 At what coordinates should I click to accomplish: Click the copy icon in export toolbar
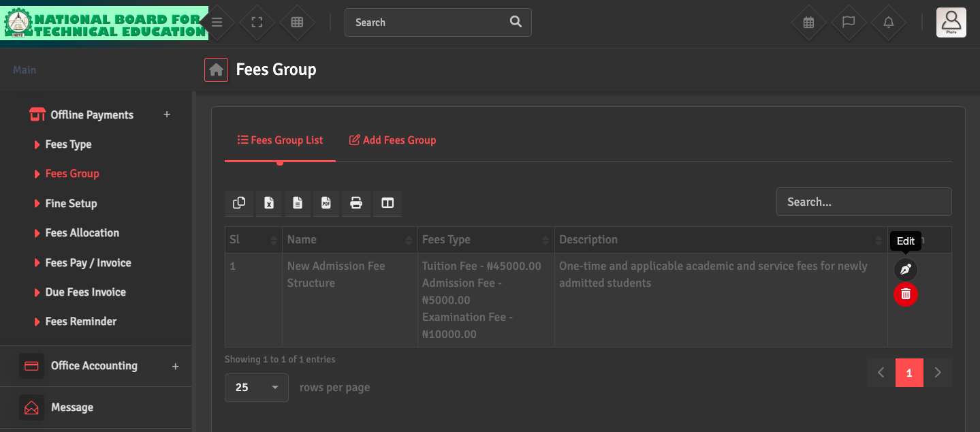[x=239, y=203]
